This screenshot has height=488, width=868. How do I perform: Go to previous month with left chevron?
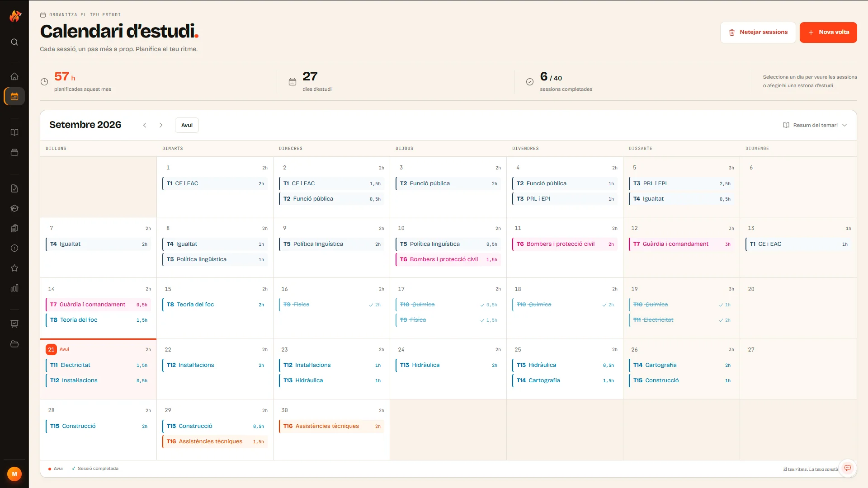click(145, 125)
